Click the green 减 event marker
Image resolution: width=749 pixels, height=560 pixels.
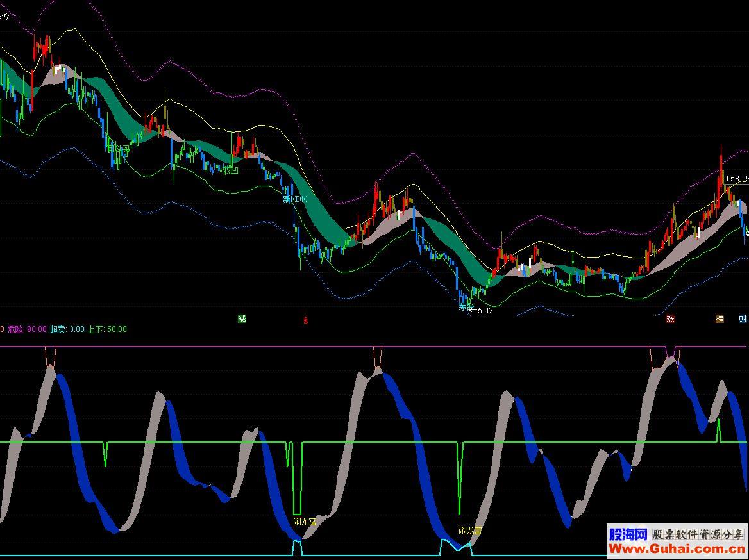pyautogui.click(x=242, y=319)
